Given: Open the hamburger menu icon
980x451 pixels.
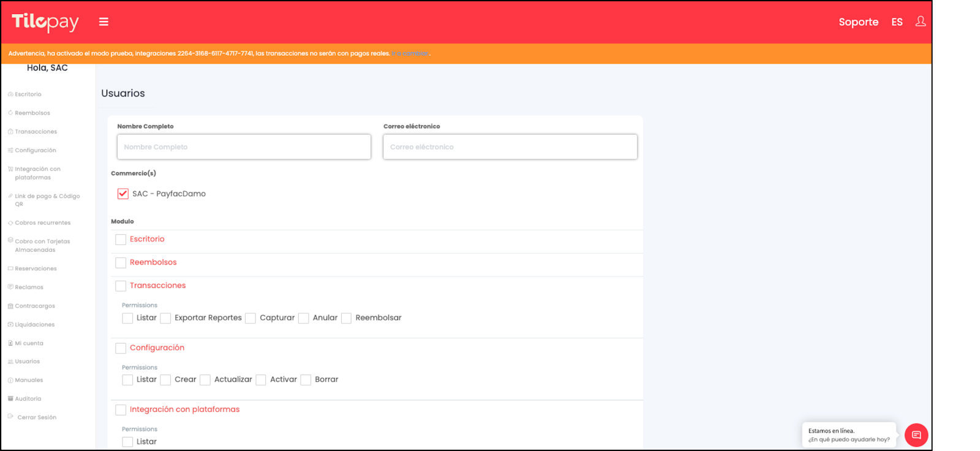Looking at the screenshot, I should tap(104, 22).
